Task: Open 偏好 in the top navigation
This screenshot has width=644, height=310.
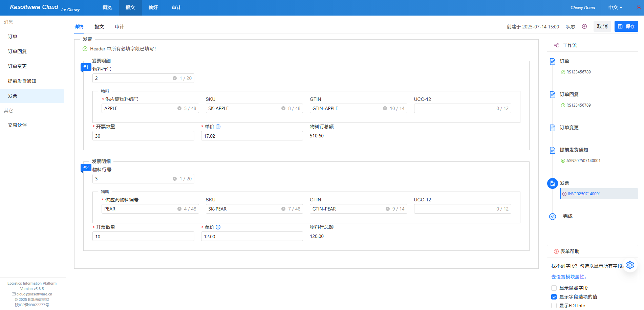Action: (153, 7)
